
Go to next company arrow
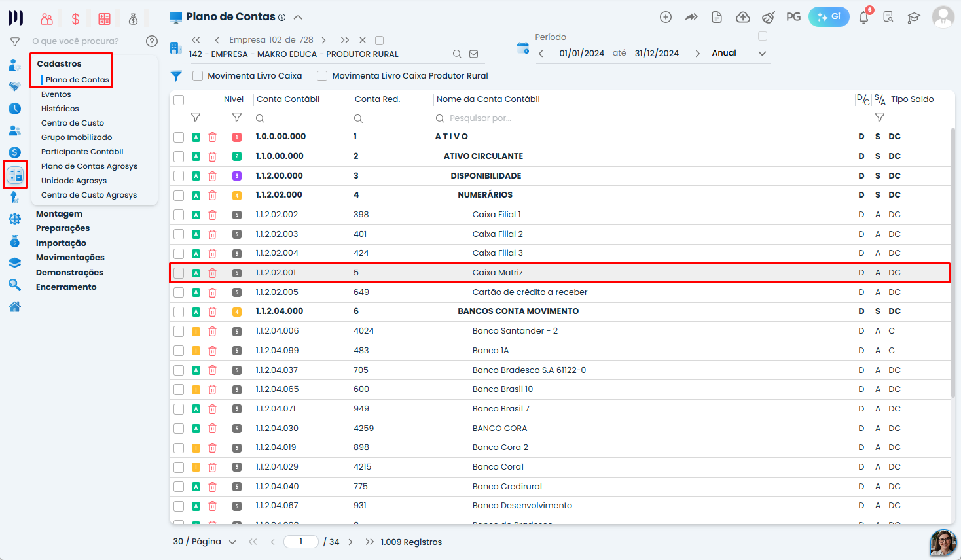[x=323, y=40]
